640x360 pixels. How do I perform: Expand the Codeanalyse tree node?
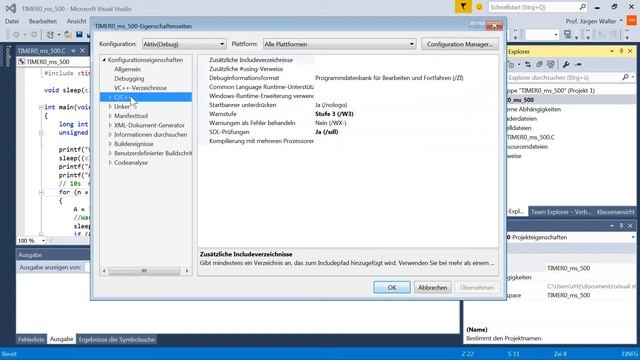(110, 162)
